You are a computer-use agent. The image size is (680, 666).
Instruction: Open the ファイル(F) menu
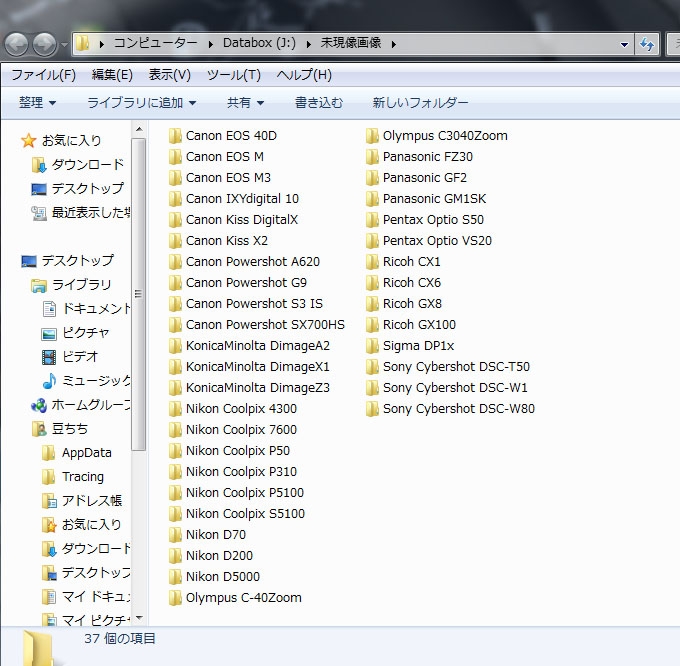(x=43, y=75)
